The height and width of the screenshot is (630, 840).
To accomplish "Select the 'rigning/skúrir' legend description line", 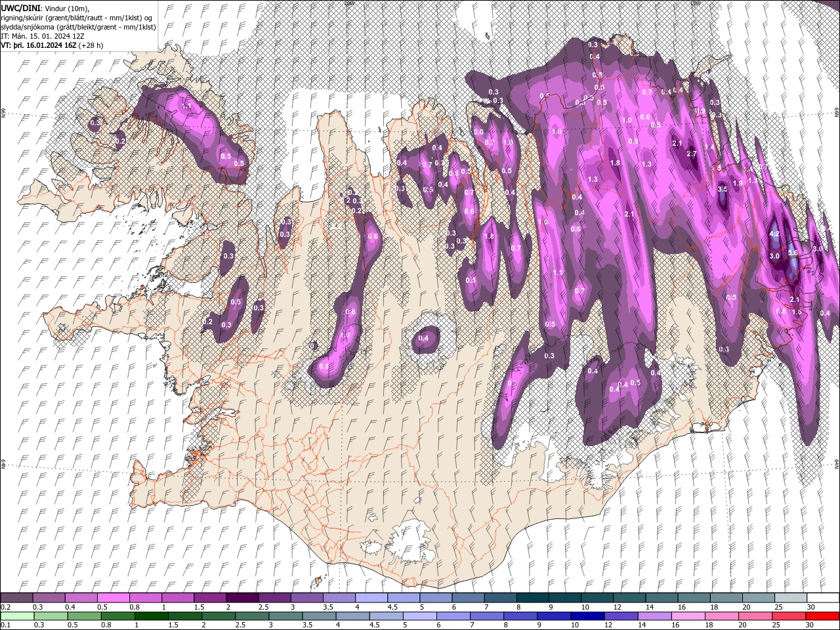I will pos(77,17).
